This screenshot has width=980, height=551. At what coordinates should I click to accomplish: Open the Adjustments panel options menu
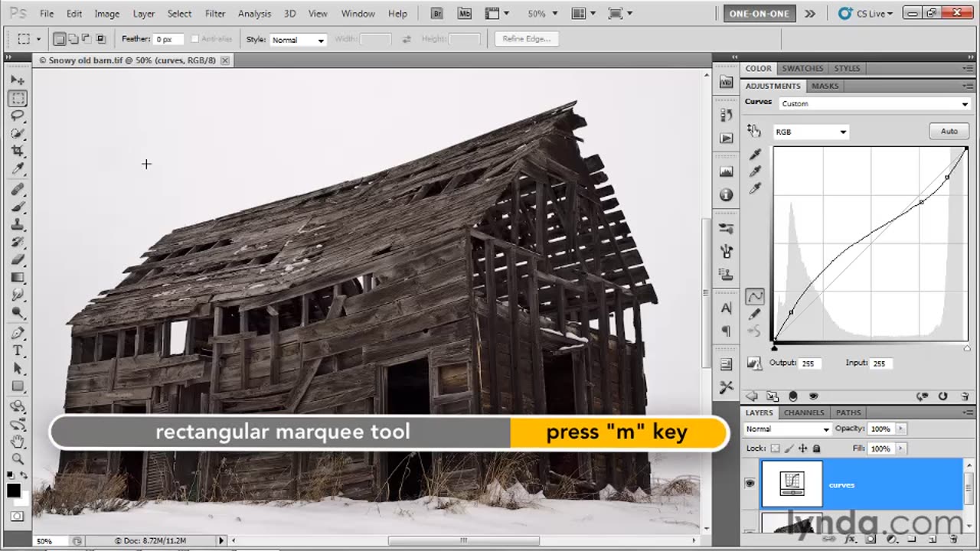969,86
